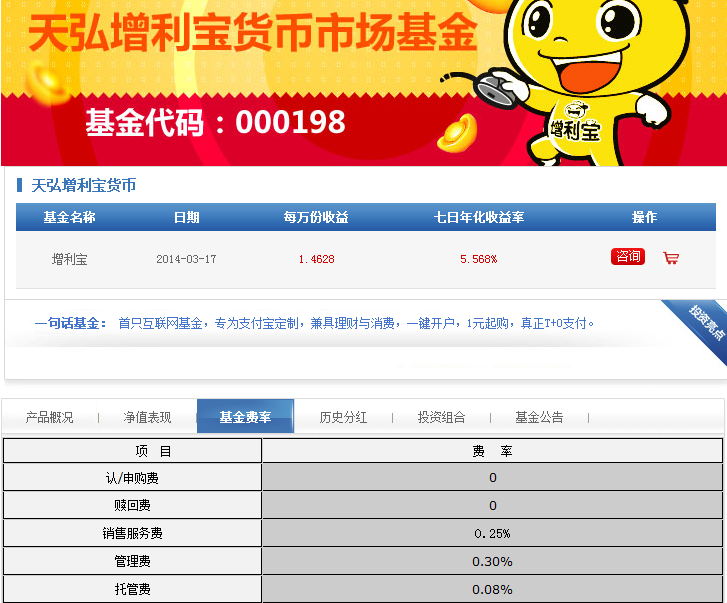Click the 认/申购费 row label
Screen dimensions: 727x603
[133, 478]
